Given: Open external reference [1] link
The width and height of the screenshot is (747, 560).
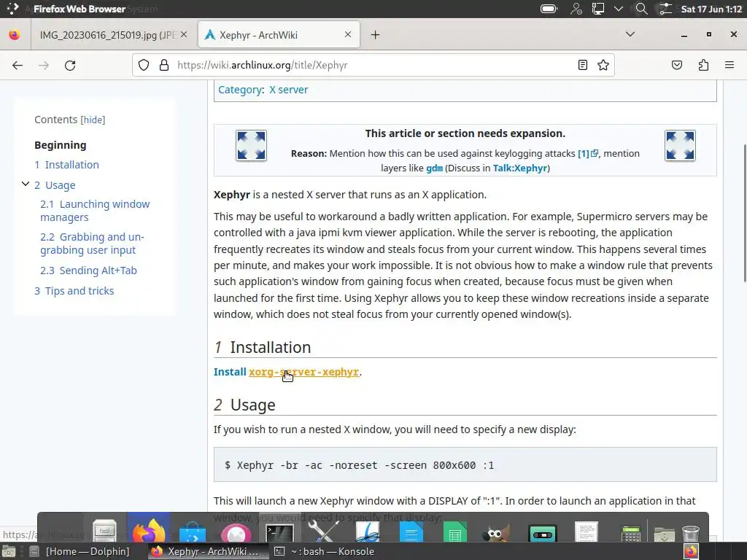Looking at the screenshot, I should [588, 153].
